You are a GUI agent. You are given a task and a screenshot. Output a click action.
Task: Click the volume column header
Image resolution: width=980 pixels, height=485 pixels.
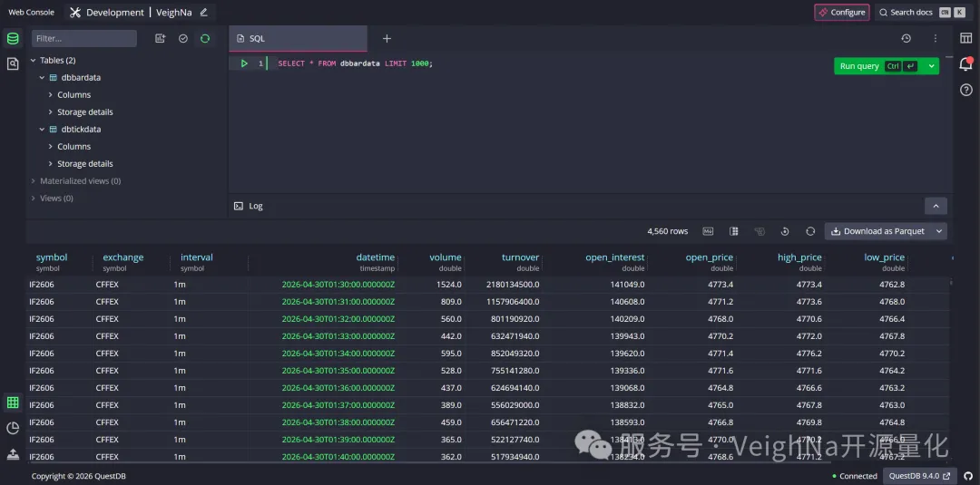[x=446, y=257]
